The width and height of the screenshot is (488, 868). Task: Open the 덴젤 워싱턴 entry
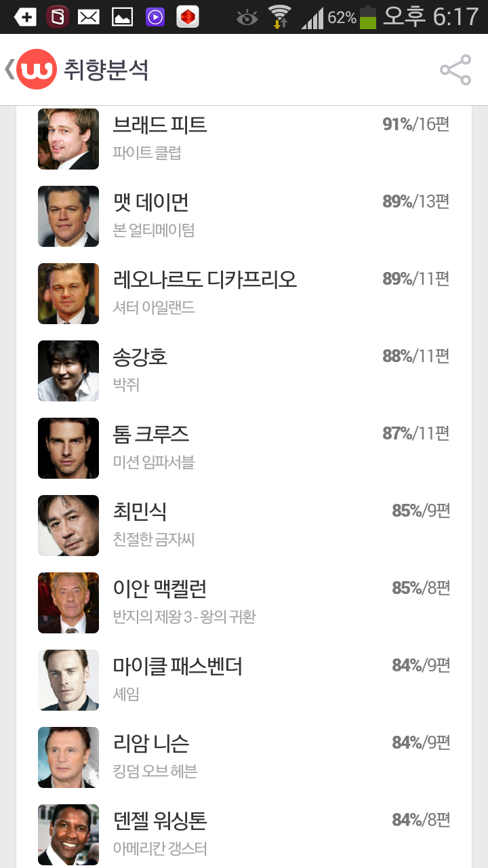click(x=244, y=835)
